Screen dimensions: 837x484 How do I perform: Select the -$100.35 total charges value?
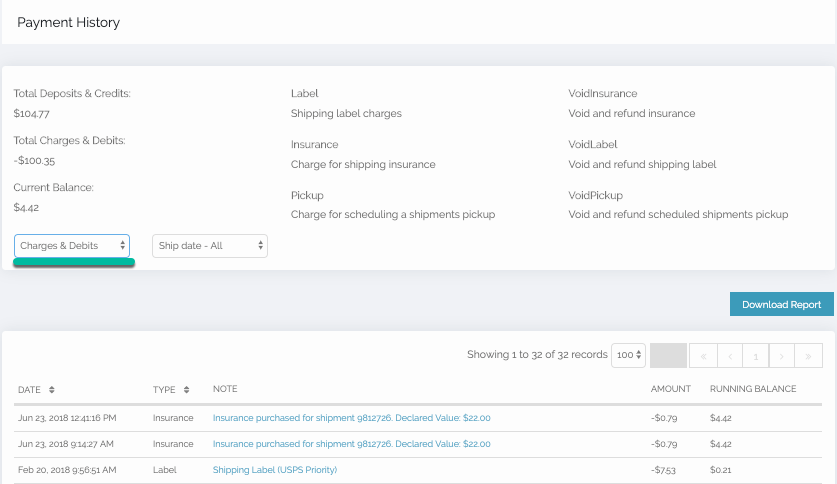[34, 161]
